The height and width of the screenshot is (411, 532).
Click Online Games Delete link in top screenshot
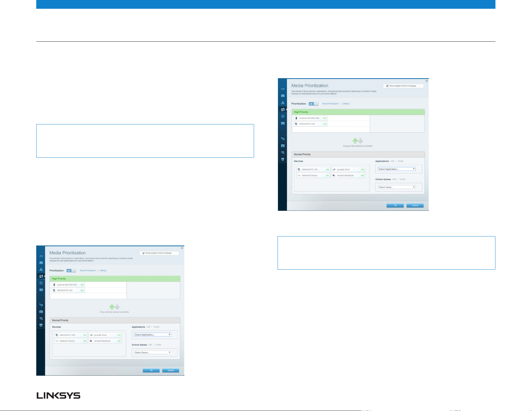[402, 179]
